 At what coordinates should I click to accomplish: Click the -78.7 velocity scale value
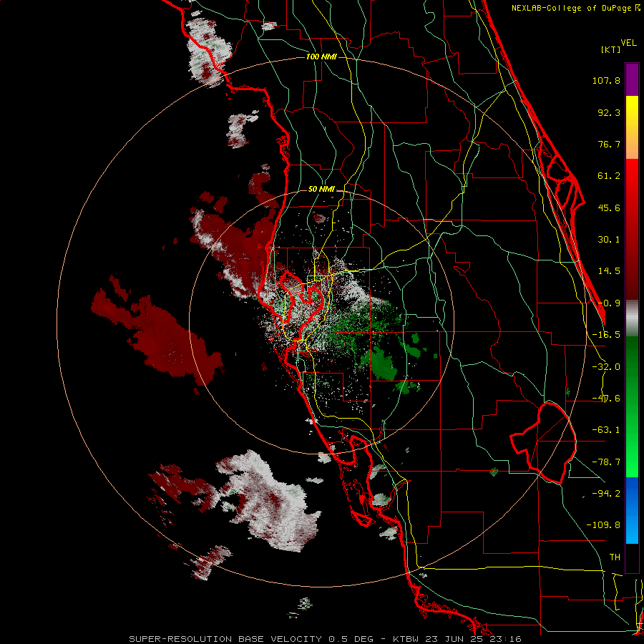(606, 462)
